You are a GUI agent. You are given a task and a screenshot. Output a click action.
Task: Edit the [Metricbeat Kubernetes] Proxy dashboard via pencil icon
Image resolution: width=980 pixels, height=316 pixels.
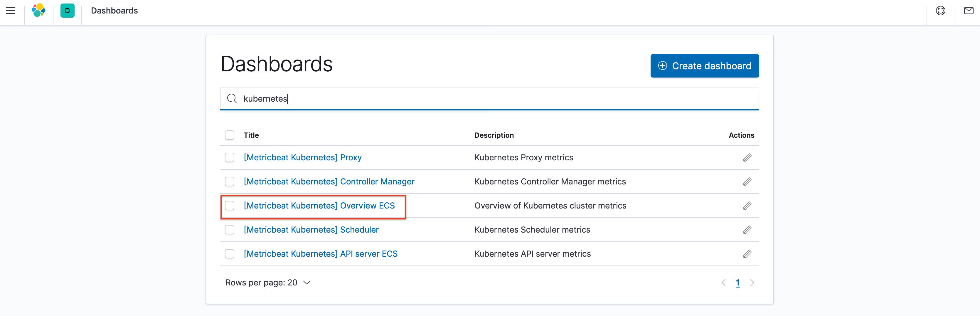point(747,157)
